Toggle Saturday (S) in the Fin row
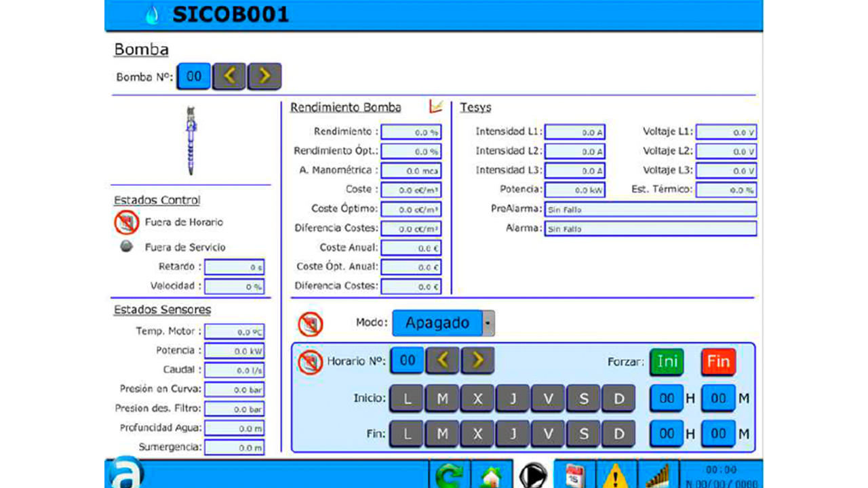The image size is (868, 488). (x=583, y=433)
